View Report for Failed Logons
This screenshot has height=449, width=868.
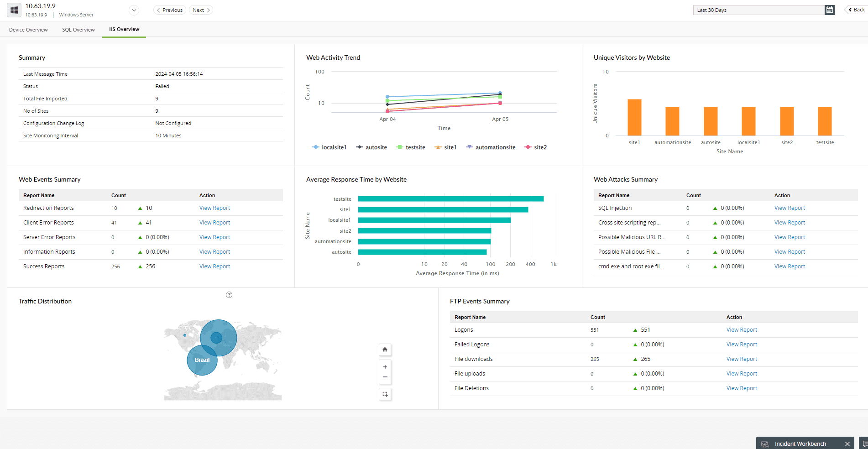(x=742, y=345)
